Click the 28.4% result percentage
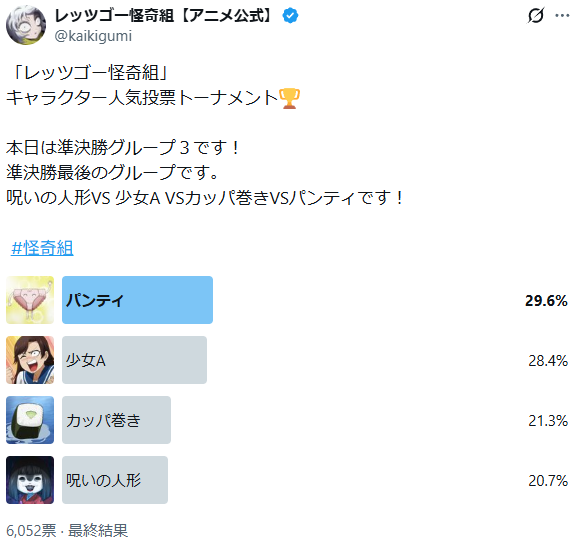 pos(548,361)
